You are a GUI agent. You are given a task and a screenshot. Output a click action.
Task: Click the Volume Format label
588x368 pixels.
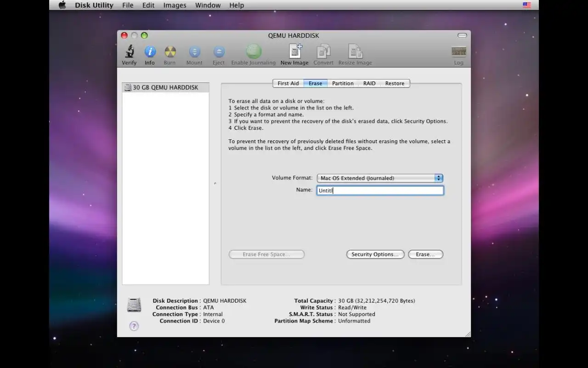click(292, 178)
